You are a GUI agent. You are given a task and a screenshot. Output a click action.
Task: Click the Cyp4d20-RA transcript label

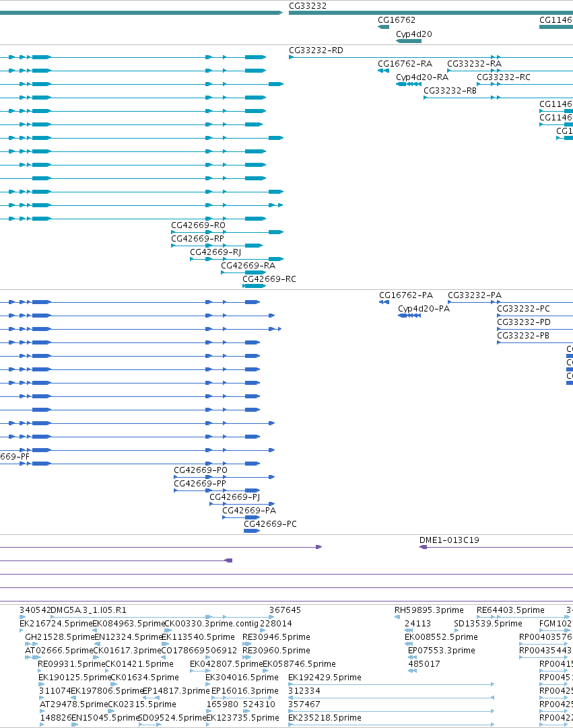coord(422,77)
